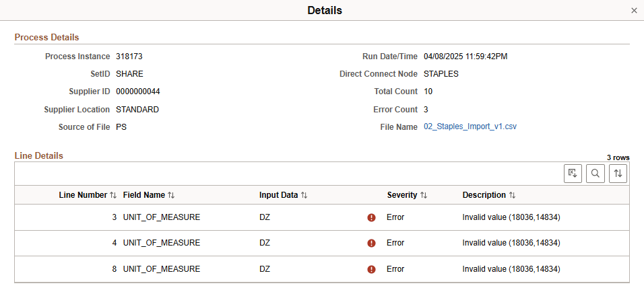Image resolution: width=644 pixels, height=294 pixels.
Task: Open the 02_Staples_Import_v1.csv file link
Action: (470, 126)
